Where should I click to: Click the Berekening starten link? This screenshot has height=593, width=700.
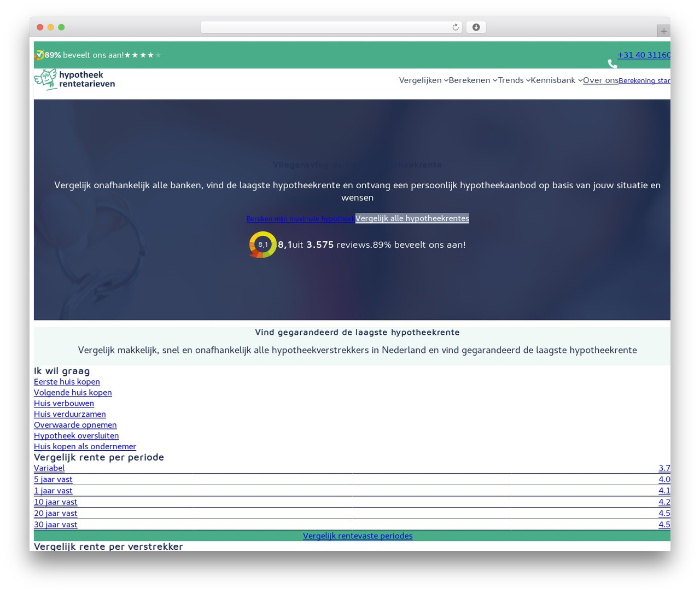(644, 81)
